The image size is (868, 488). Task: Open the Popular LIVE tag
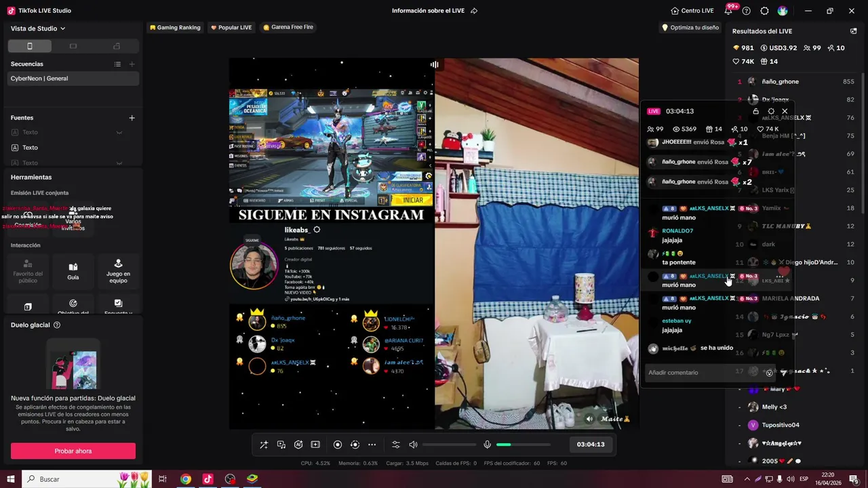231,27
